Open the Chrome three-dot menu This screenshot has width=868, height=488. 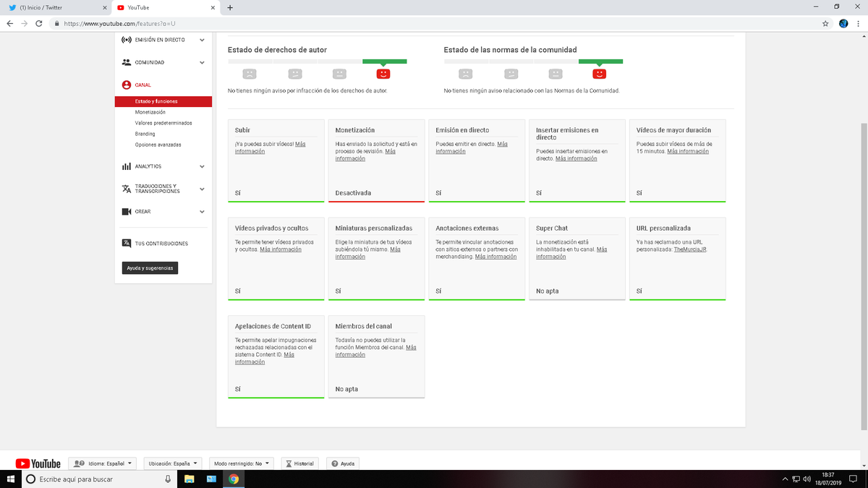pyautogui.click(x=859, y=23)
